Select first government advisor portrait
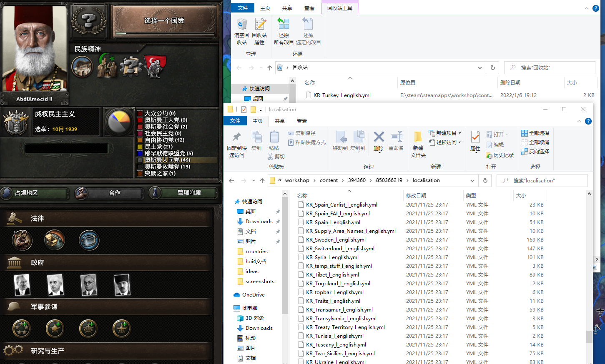The width and height of the screenshot is (605, 364). [22, 285]
